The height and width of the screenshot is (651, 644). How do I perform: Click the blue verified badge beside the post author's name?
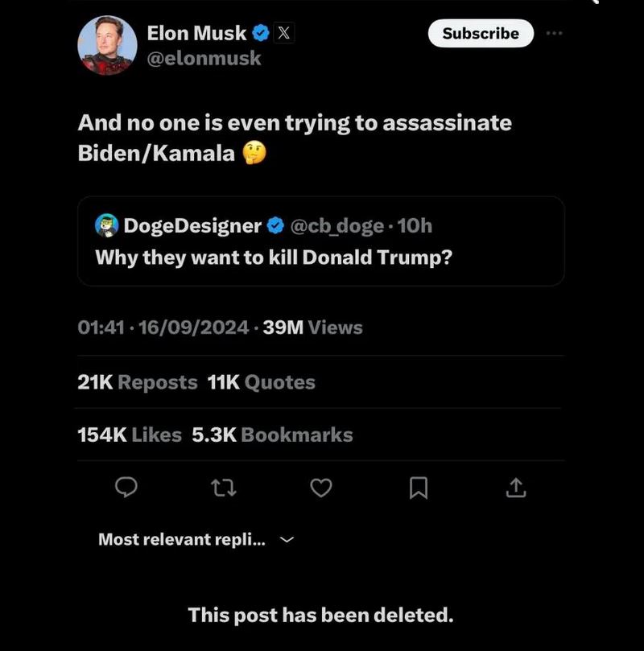click(x=261, y=33)
